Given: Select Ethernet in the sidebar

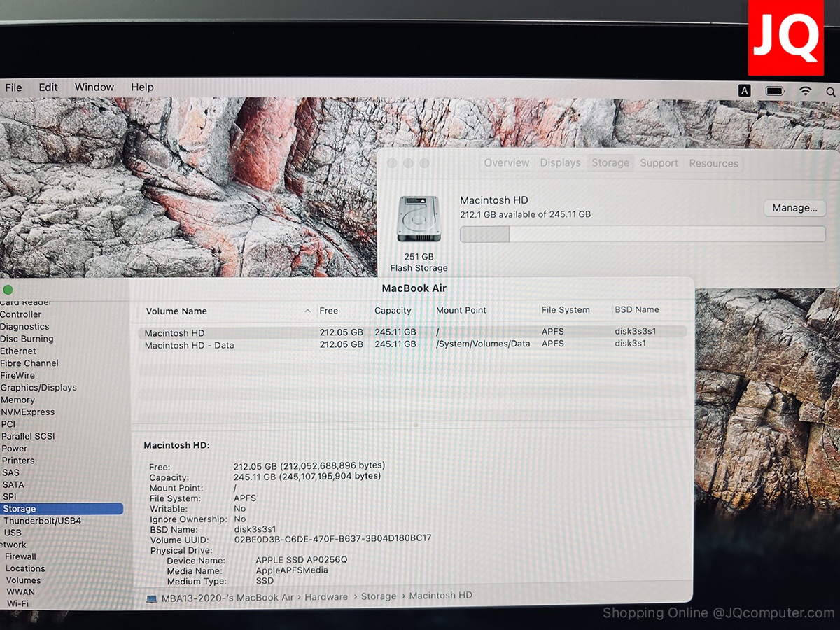Looking at the screenshot, I should (x=18, y=351).
